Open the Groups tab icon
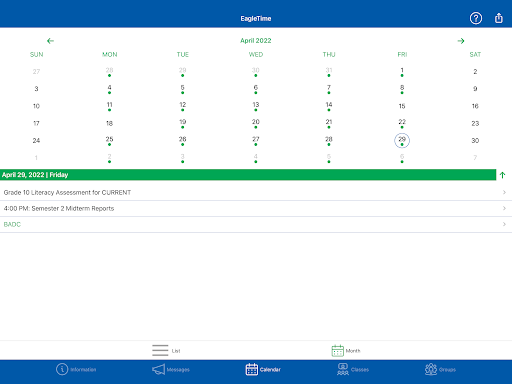 point(431,369)
